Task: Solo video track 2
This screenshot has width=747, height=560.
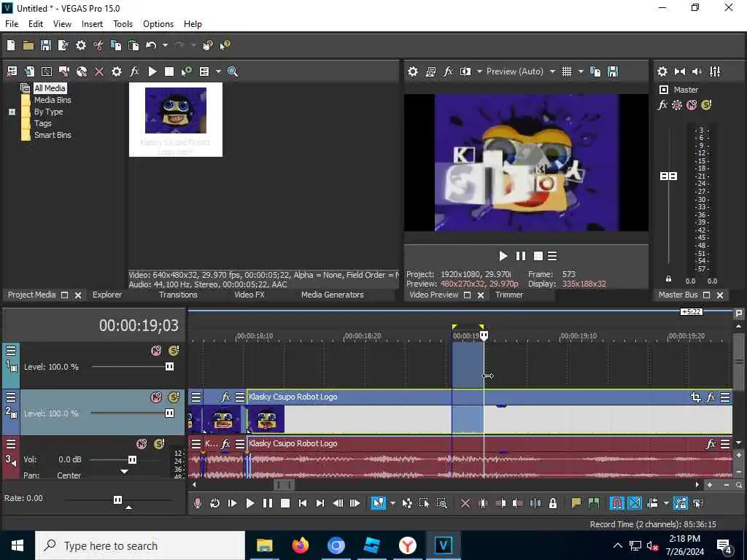Action: (174, 397)
